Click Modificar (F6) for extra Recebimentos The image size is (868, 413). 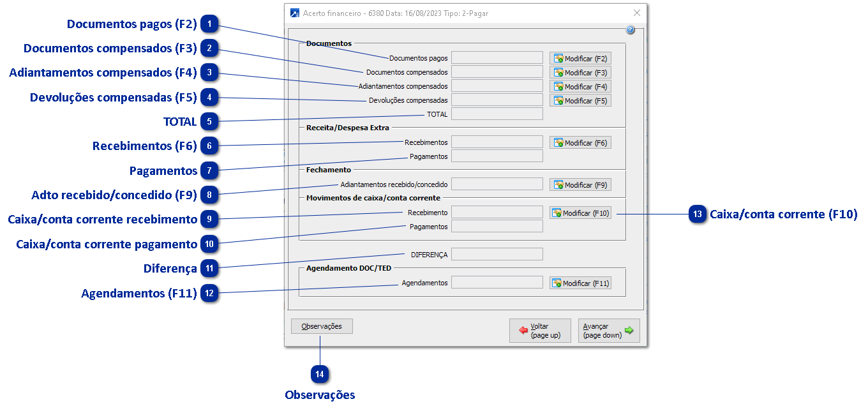tap(581, 143)
